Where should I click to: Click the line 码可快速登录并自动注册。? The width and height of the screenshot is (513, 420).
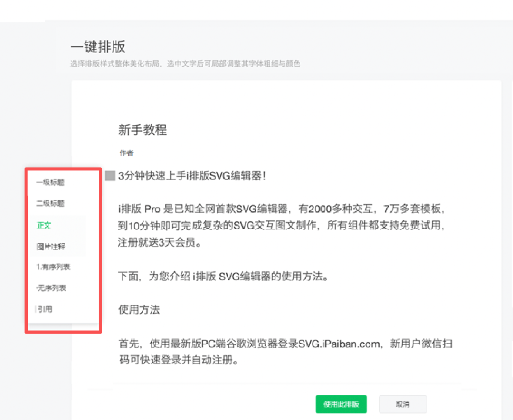(x=179, y=360)
